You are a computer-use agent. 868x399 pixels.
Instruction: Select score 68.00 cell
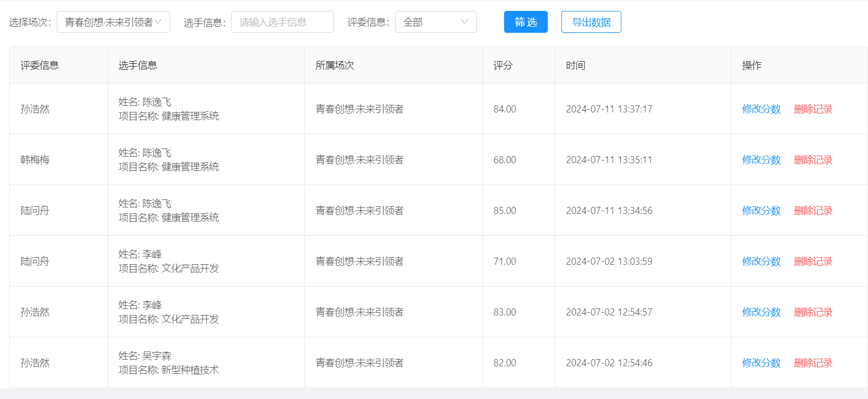point(519,160)
